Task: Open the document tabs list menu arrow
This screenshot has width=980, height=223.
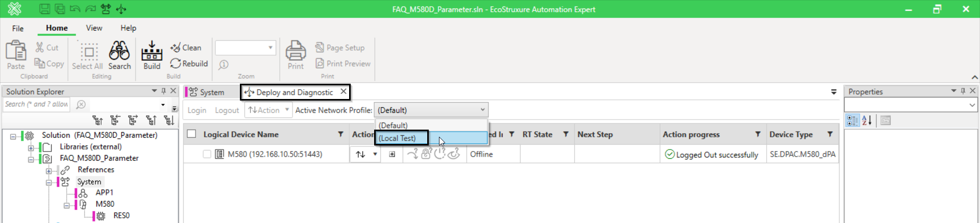Action: [834, 92]
